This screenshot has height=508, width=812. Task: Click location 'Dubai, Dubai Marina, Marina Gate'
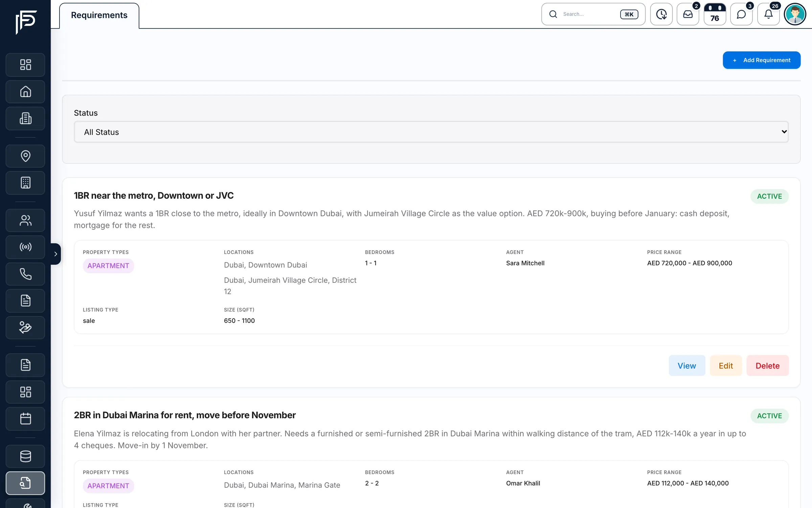[282, 485]
